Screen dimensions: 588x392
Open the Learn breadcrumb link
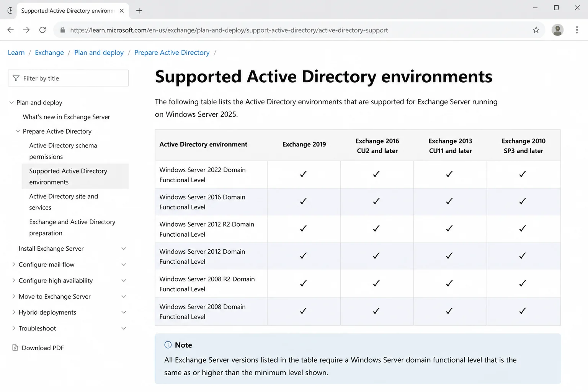coord(16,52)
